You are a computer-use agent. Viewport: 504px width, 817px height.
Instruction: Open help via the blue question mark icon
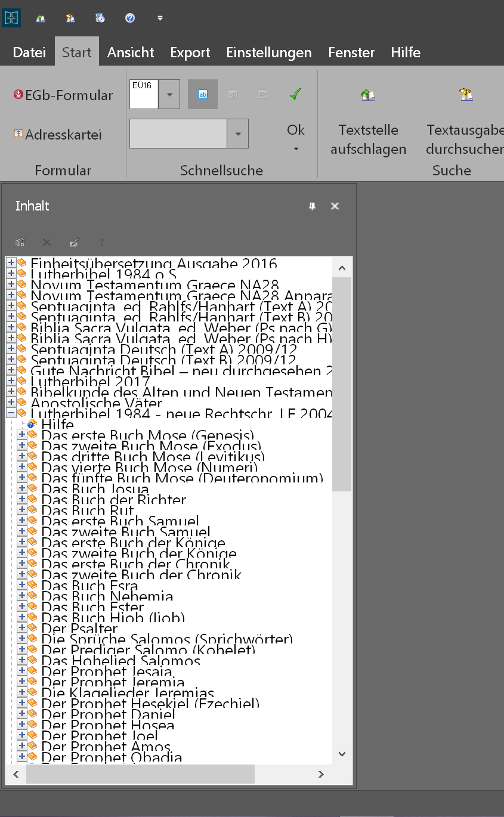129,18
